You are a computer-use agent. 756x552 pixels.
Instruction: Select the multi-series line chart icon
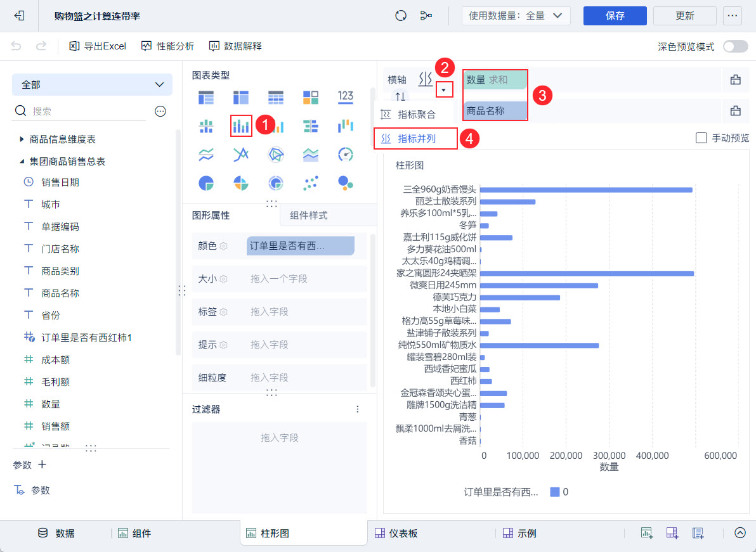pos(240,155)
